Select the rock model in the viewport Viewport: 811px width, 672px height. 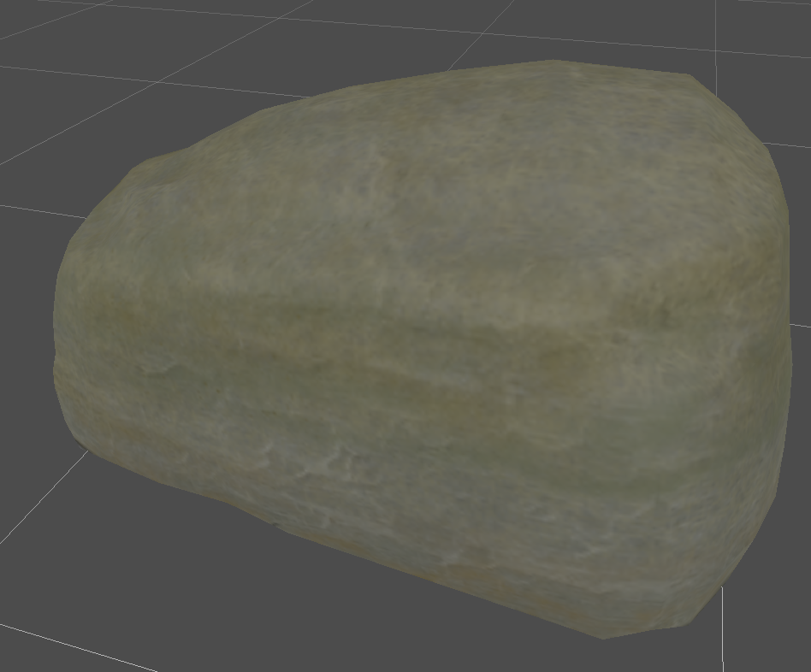(x=423, y=350)
